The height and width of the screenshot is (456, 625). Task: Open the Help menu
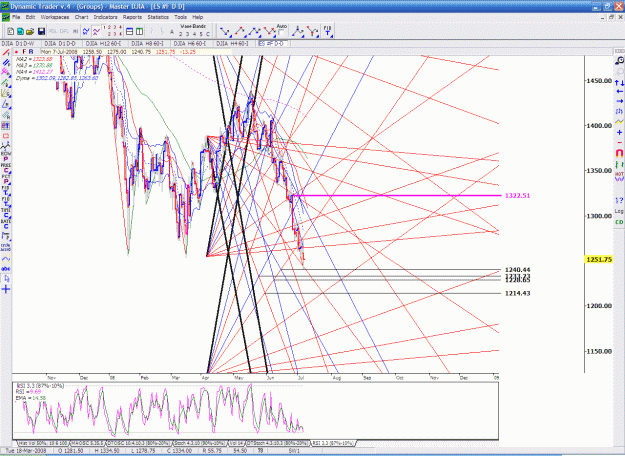point(198,17)
